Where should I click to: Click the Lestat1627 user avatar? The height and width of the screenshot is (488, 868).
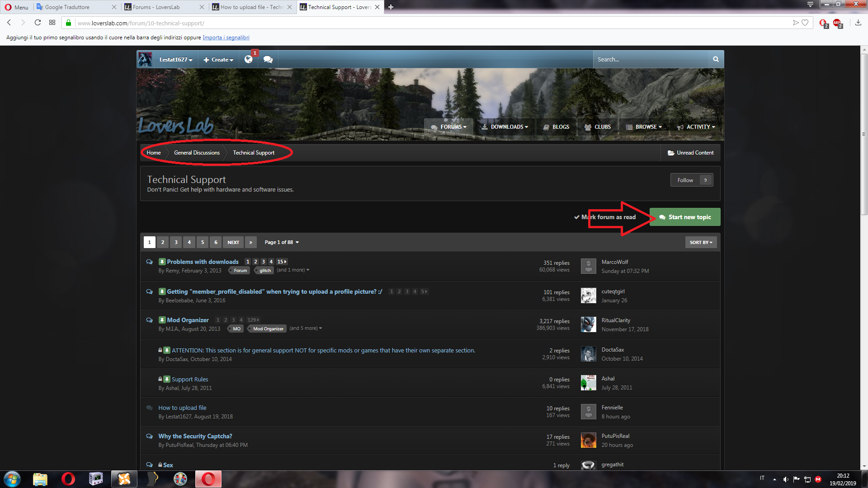(145, 59)
